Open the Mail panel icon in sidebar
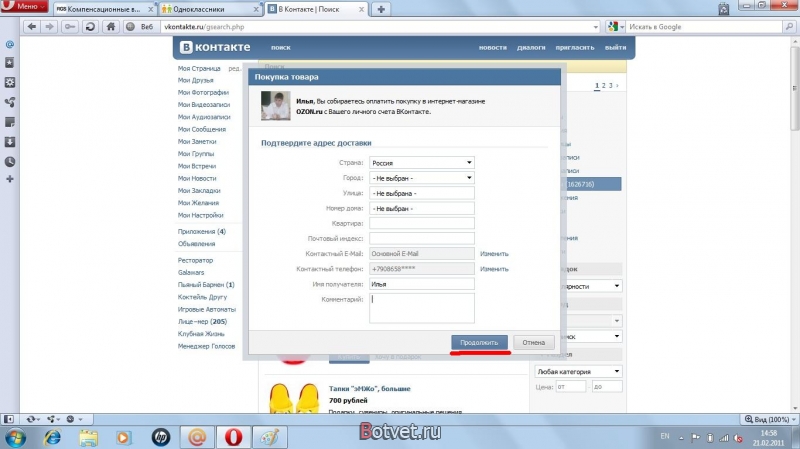The height and width of the screenshot is (449, 800). click(x=10, y=44)
